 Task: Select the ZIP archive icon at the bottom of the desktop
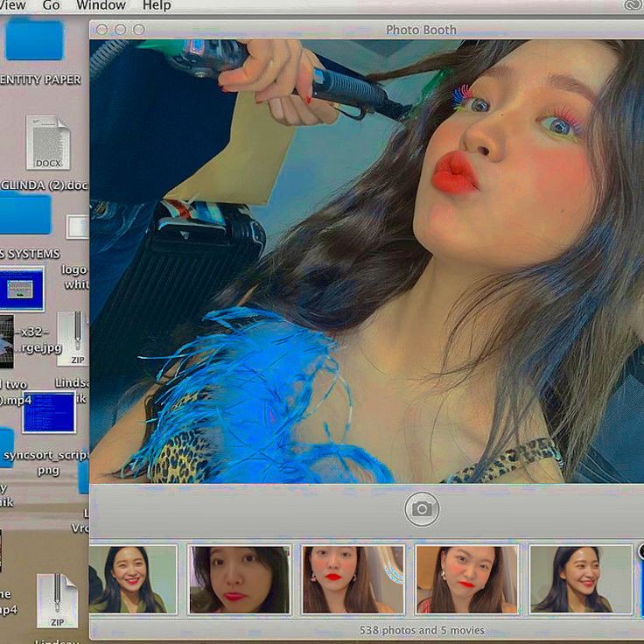point(57,601)
